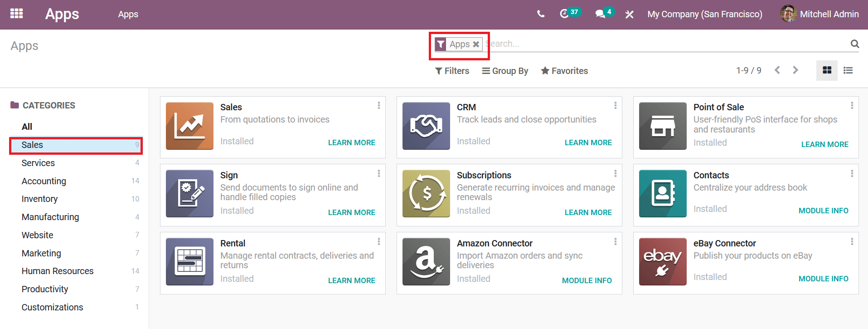Click the developer tools wrench icon
868x329 pixels.
point(629,14)
